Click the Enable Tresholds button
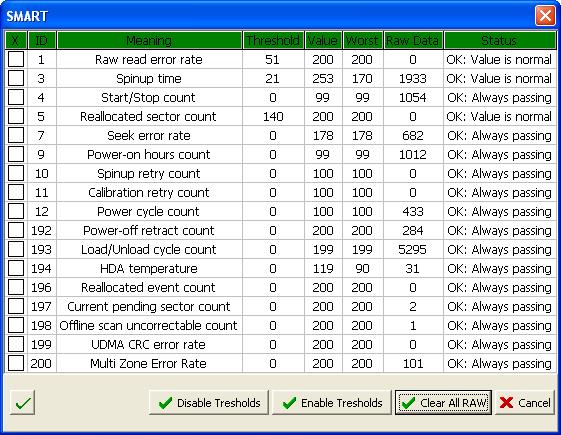 click(x=332, y=403)
